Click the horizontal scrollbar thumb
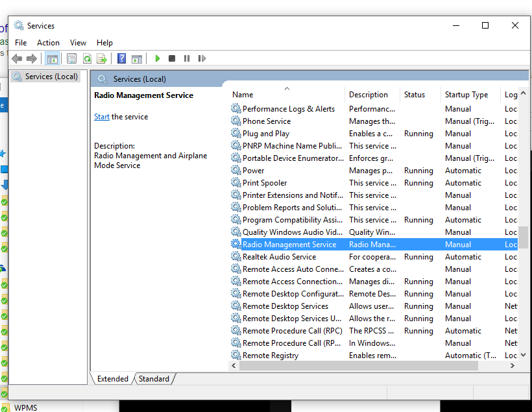Image resolution: width=532 pixels, height=412 pixels. point(359,365)
